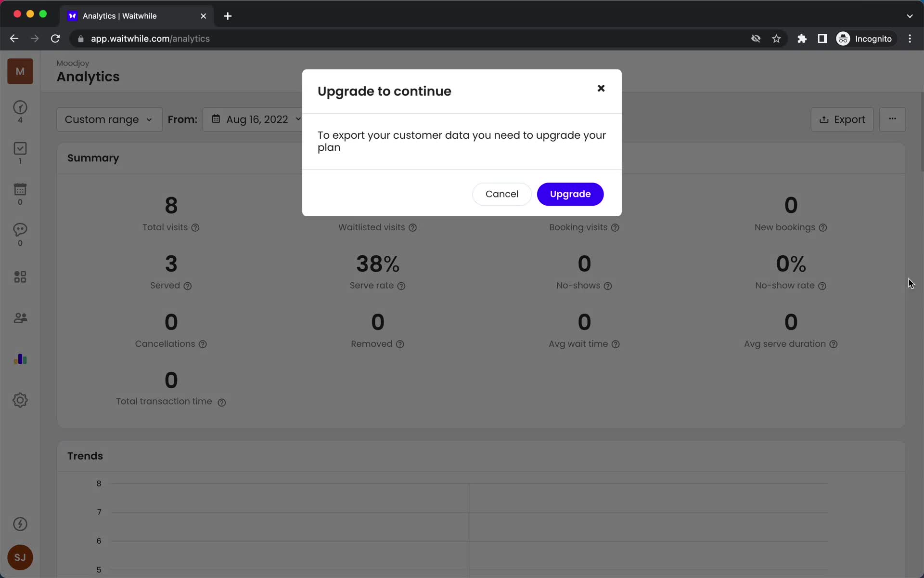Image resolution: width=924 pixels, height=578 pixels.
Task: Show help for Cancellations
Action: click(203, 344)
